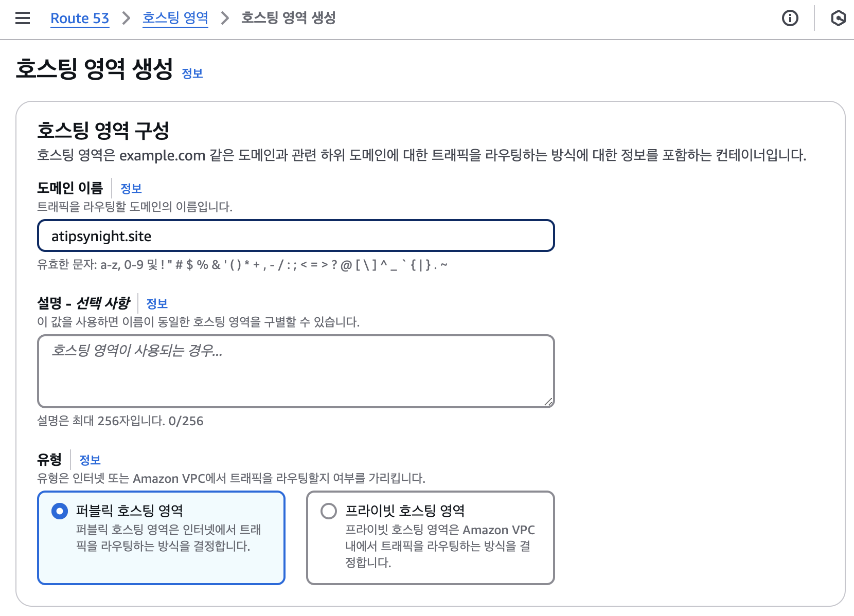Click the 프라이빗 호스팅 영역 option card description
The image size is (854, 616).
coord(439,546)
